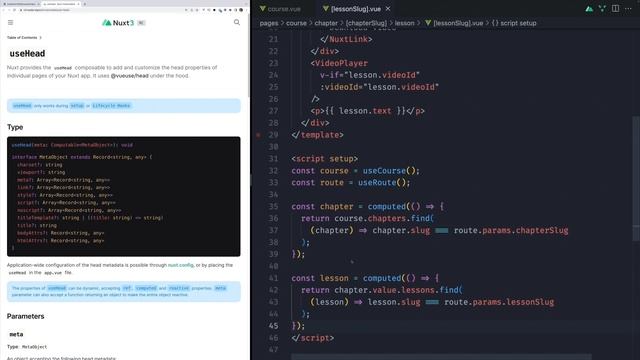Click 'useRoute' on line 33
Viewport: 640px width, 360px height.
point(377,182)
